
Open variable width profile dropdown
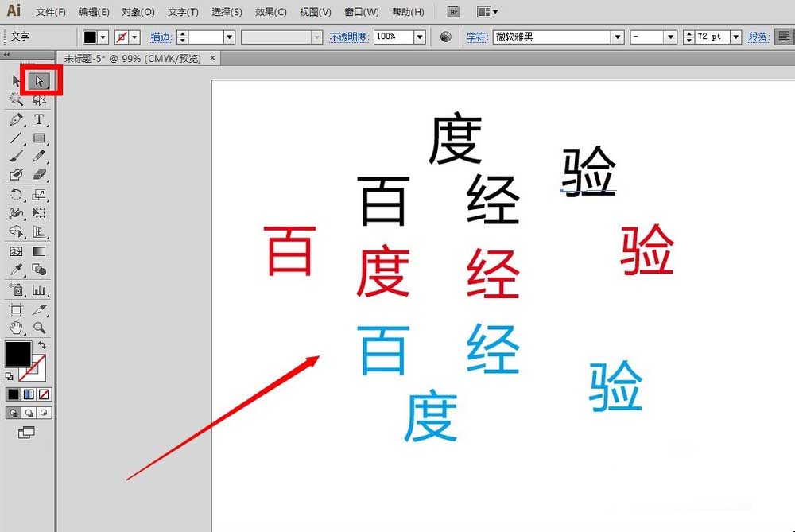[x=317, y=37]
